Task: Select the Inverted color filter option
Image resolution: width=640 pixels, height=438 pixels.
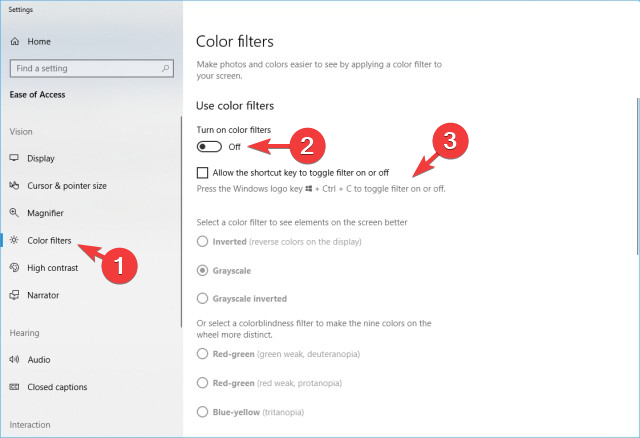Action: [x=204, y=241]
